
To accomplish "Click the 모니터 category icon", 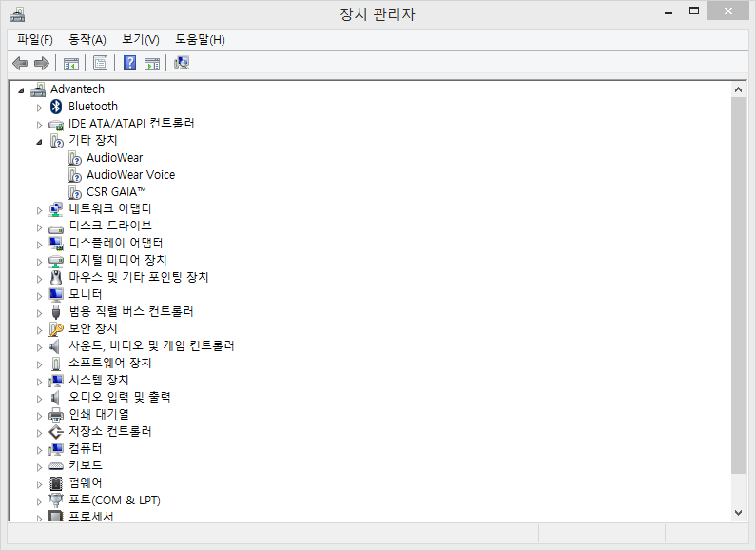I will [56, 295].
